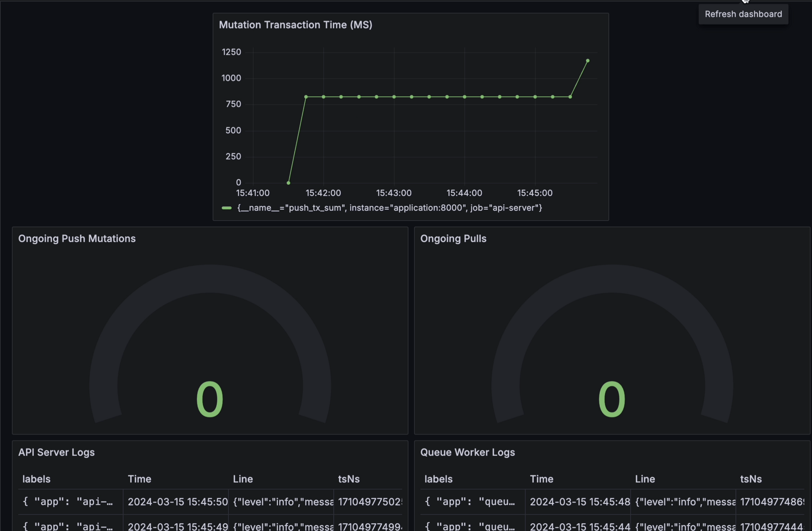Click the Mutation Transaction Time (MS) panel title
This screenshot has height=531, width=812.
coord(295,25)
